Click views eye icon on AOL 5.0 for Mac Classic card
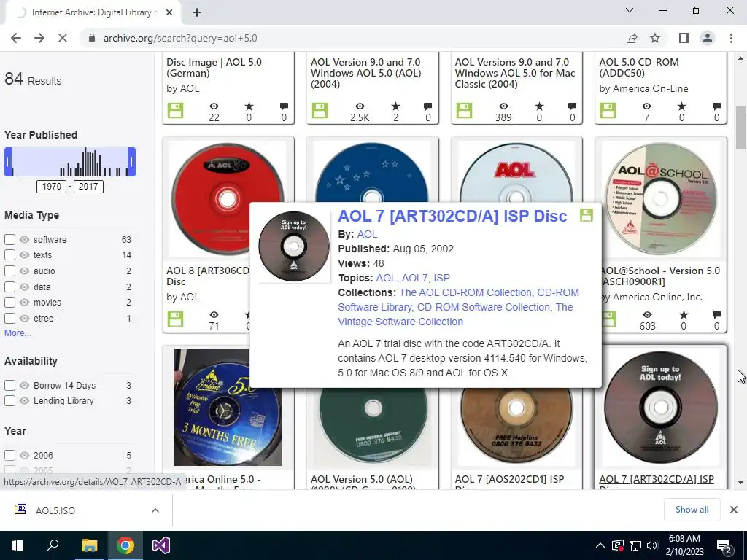Image resolution: width=747 pixels, height=560 pixels. (x=503, y=106)
